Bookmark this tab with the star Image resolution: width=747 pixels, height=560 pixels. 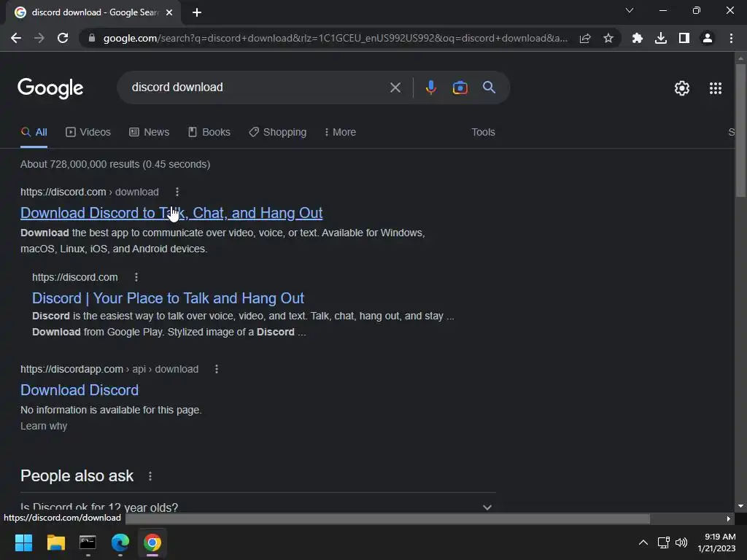click(x=608, y=38)
